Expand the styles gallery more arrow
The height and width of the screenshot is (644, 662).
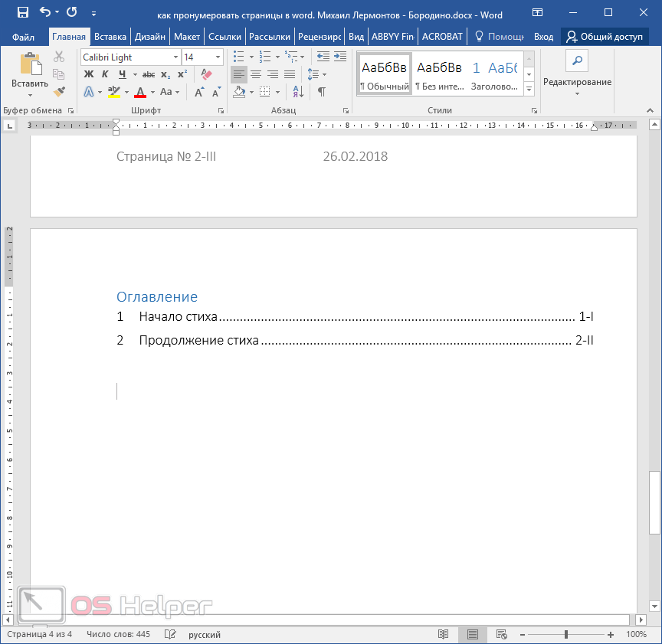tap(529, 89)
